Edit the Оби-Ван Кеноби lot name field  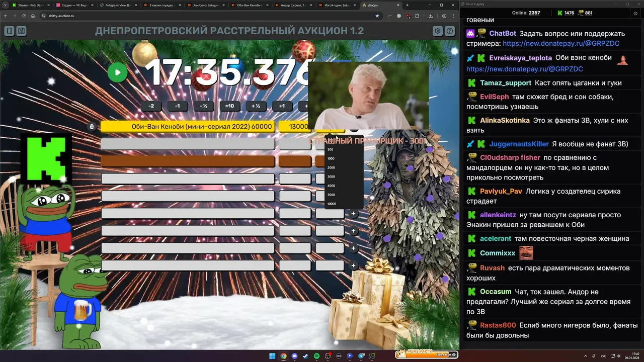tap(188, 127)
